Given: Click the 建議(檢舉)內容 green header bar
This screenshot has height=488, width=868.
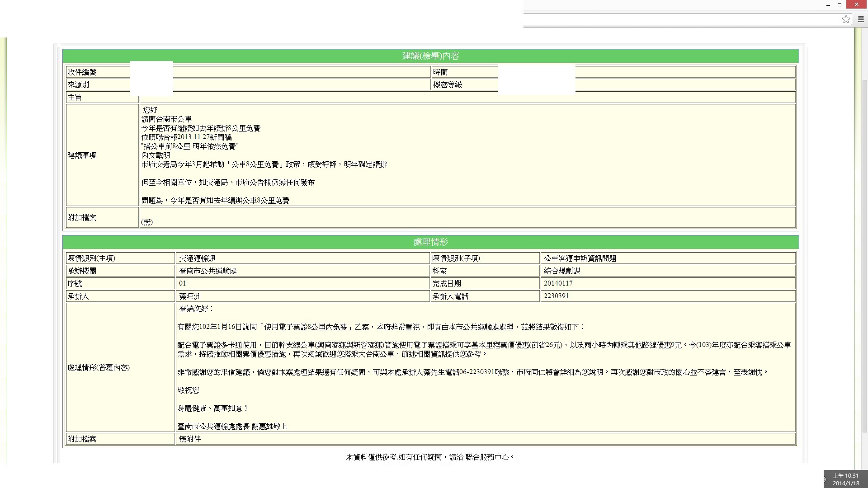Looking at the screenshot, I should coord(430,56).
